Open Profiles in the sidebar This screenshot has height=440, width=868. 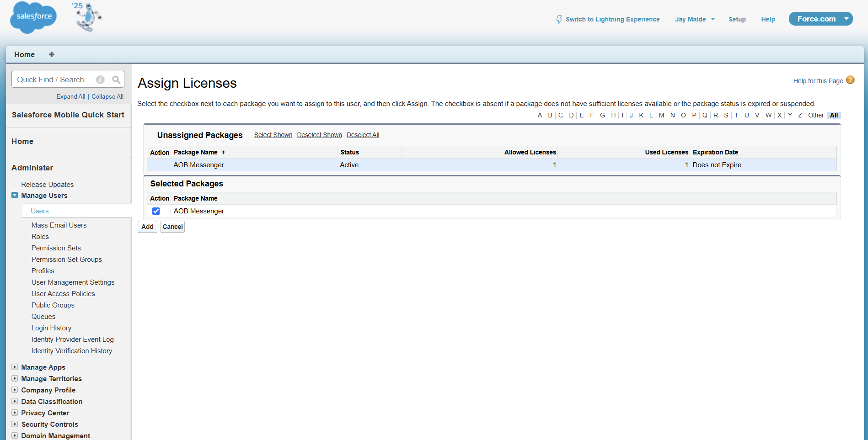[43, 270]
